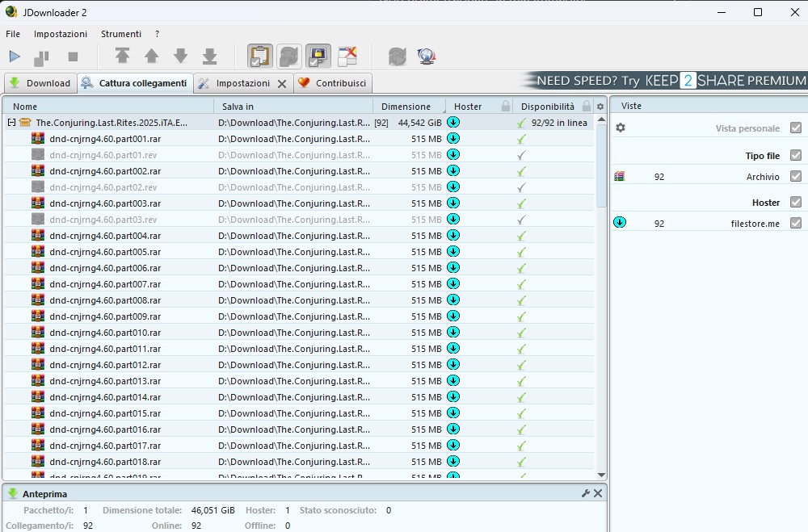The height and width of the screenshot is (532, 808).
Task: Select the Cattura collegamenti tab
Action: tap(136, 83)
